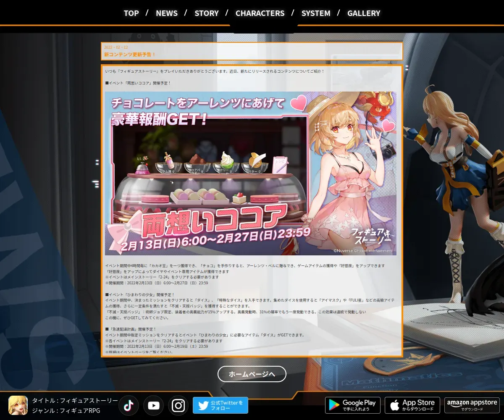Click the date 2022・02・12
Viewport: 504px width, 420px height.
point(116,47)
